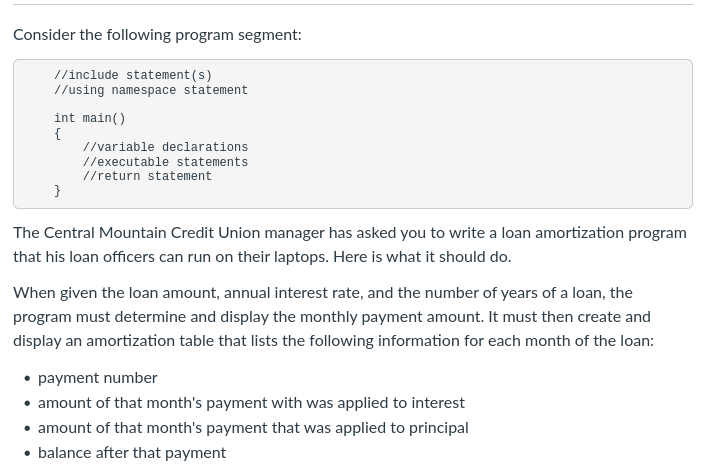Click the '//include statement(s)' code line

click(133, 75)
